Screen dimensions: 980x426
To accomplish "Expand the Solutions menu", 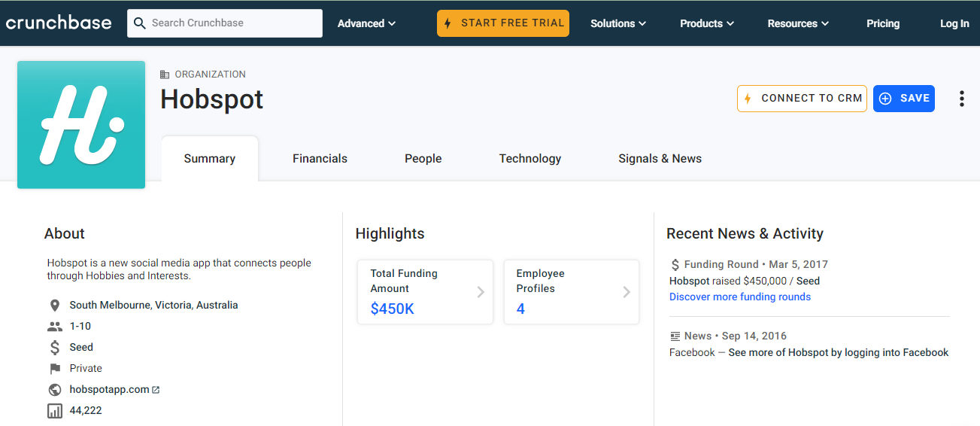I will (x=618, y=23).
